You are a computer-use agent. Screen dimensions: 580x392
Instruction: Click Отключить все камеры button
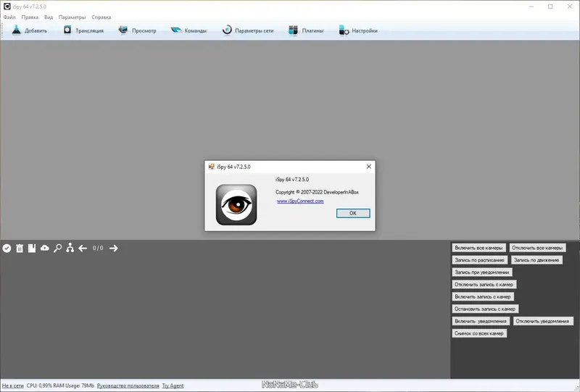click(x=537, y=248)
